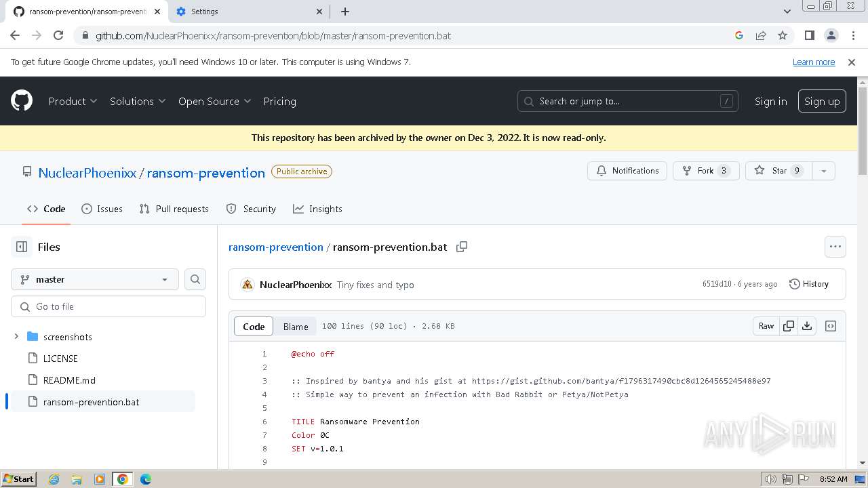This screenshot has width=868, height=488.
Task: Open the browser side panel icon
Action: pyautogui.click(x=809, y=35)
